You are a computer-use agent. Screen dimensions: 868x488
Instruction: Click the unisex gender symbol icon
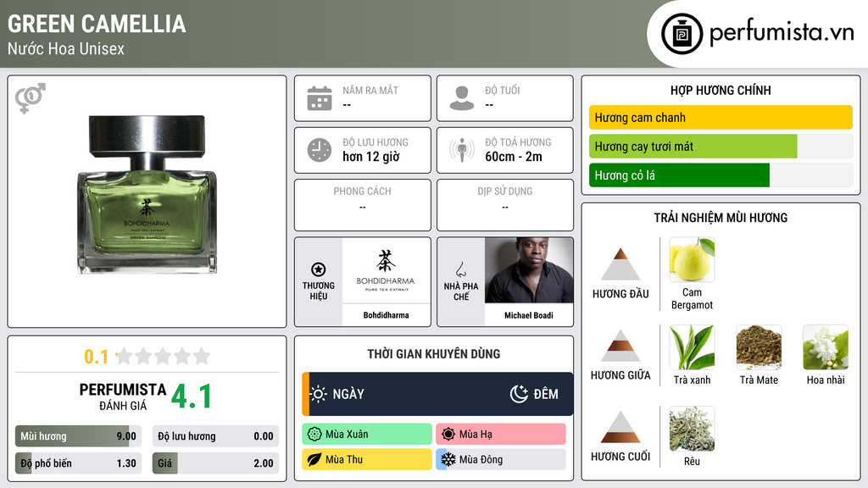point(30,98)
